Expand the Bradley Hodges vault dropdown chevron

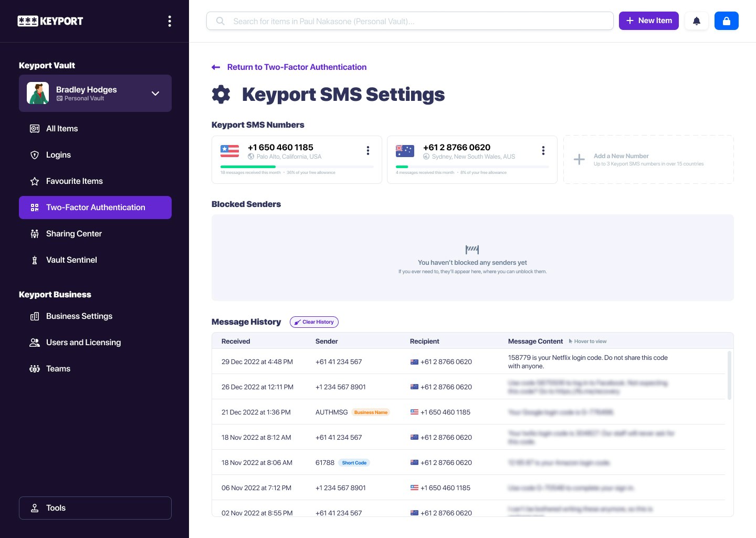(x=155, y=94)
